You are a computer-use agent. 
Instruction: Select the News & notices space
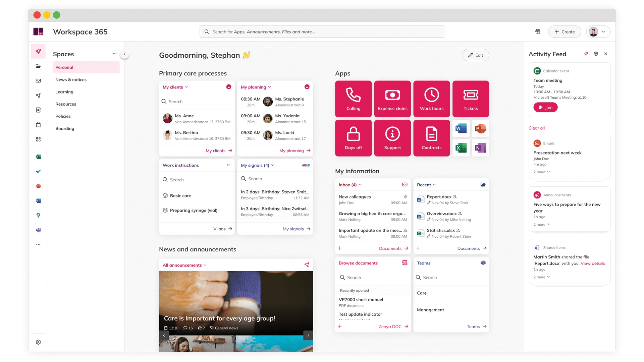(x=86, y=80)
